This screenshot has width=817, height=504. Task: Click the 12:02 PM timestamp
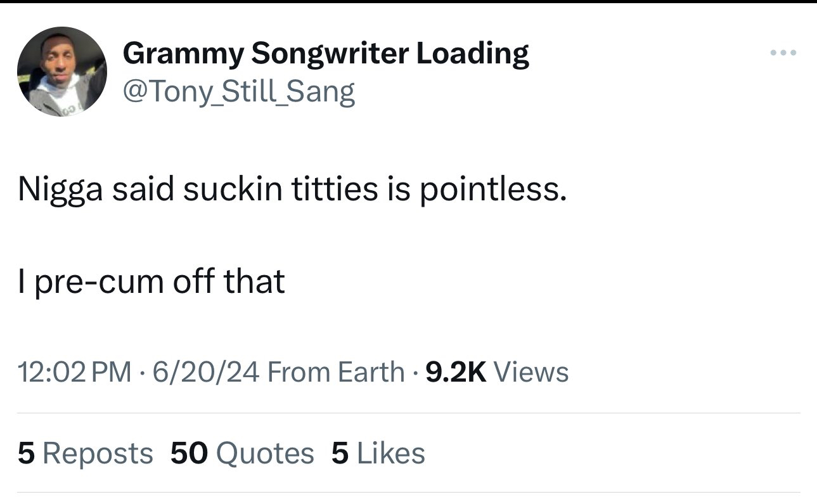75,372
